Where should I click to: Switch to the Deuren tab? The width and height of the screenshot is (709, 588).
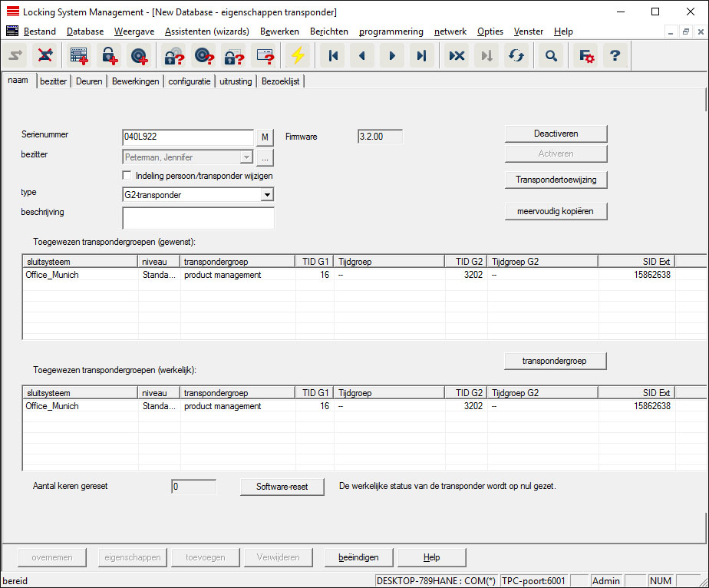click(89, 81)
